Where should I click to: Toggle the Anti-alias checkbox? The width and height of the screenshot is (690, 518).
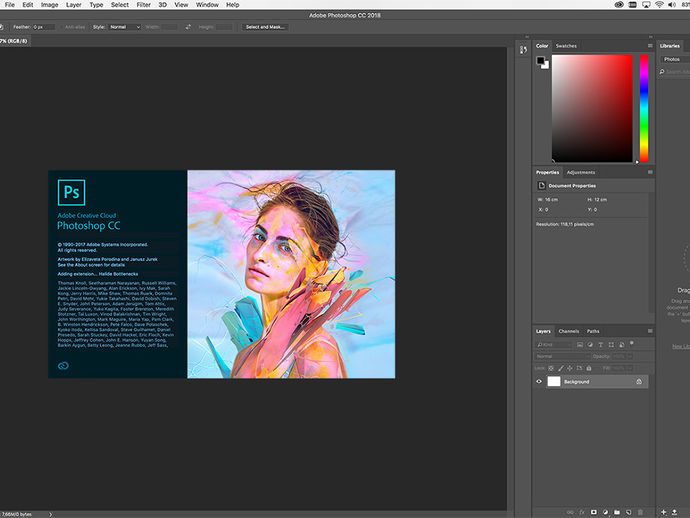74,27
